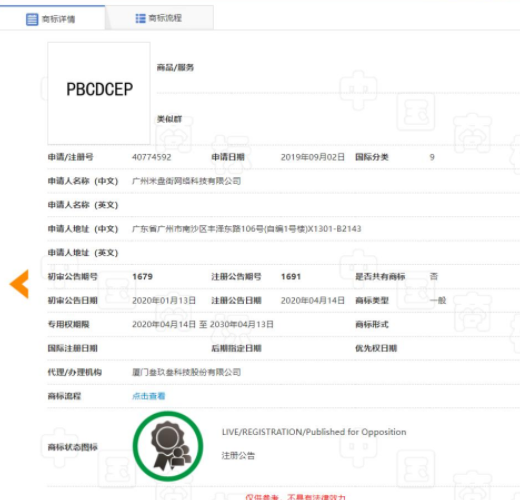Switch to the 商标流程 tab

159,18
